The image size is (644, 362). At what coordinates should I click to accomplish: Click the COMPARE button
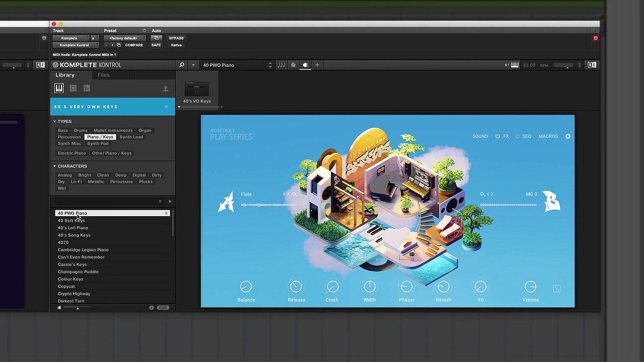pos(134,45)
